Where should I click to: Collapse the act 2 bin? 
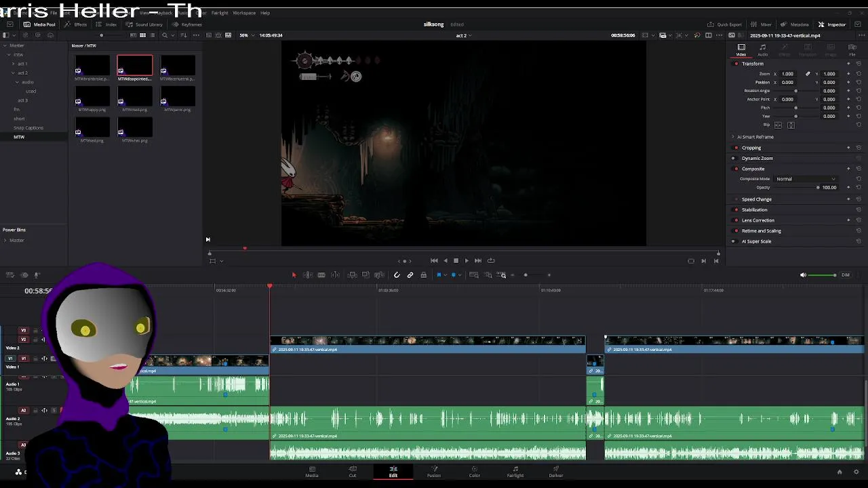click(13, 73)
